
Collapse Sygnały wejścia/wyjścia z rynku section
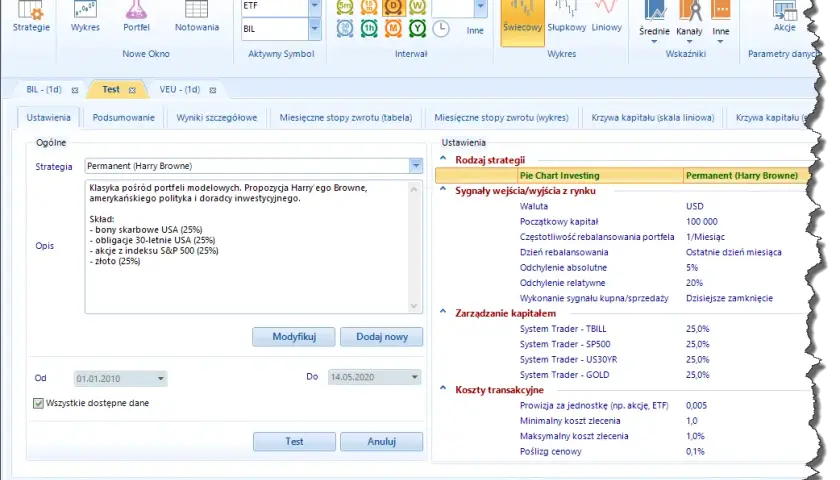[x=443, y=189]
